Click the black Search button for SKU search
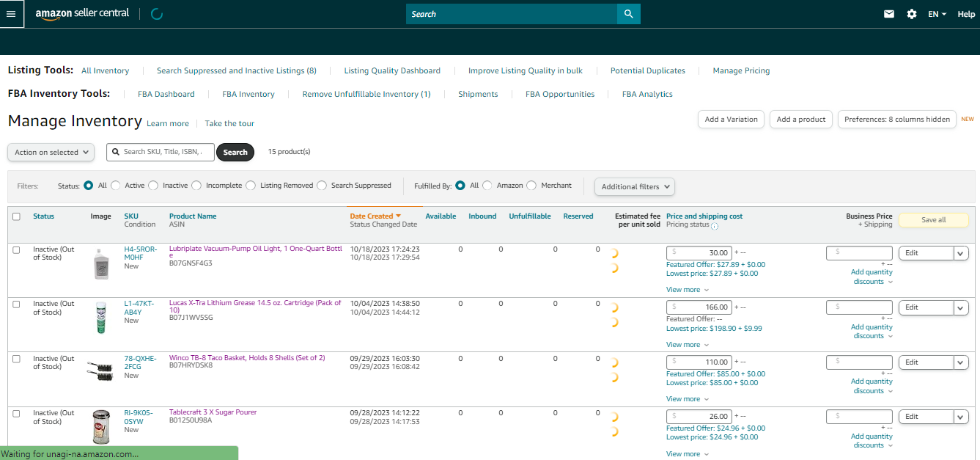Viewport: 980px width, 460px height. pyautogui.click(x=235, y=153)
